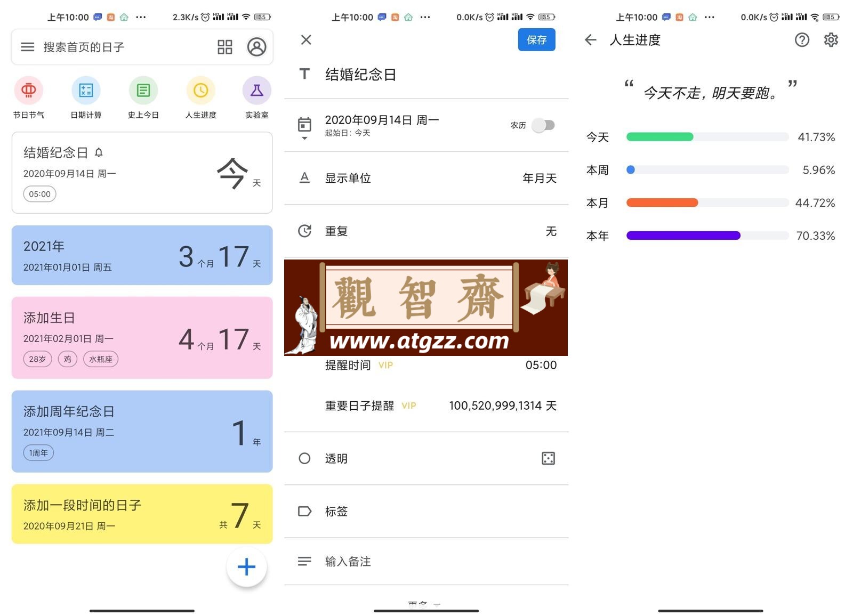Go back from 人生进度 screen
The height and width of the screenshot is (616, 853).
(x=591, y=39)
